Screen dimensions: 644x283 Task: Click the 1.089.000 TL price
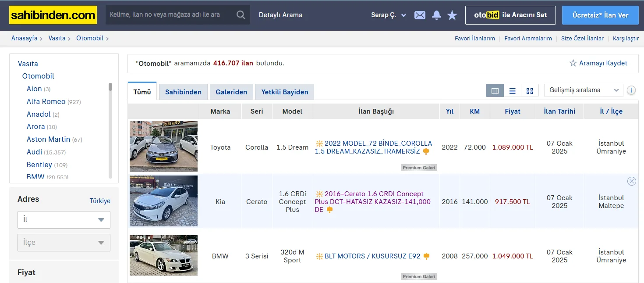[x=513, y=147]
